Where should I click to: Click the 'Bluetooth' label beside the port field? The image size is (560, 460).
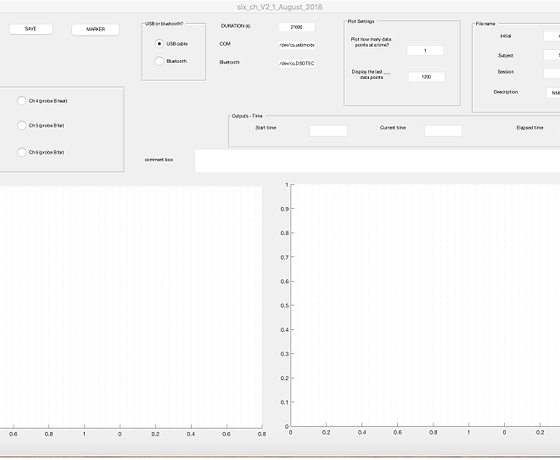pyautogui.click(x=229, y=62)
